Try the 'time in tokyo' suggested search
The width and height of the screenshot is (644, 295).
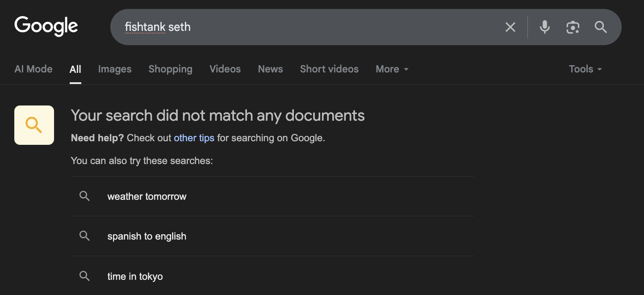pyautogui.click(x=272, y=276)
